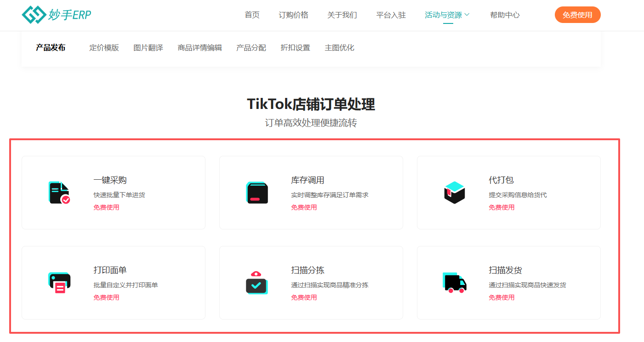Click the 扫描分拣 checkmark clipboard icon

coord(256,282)
